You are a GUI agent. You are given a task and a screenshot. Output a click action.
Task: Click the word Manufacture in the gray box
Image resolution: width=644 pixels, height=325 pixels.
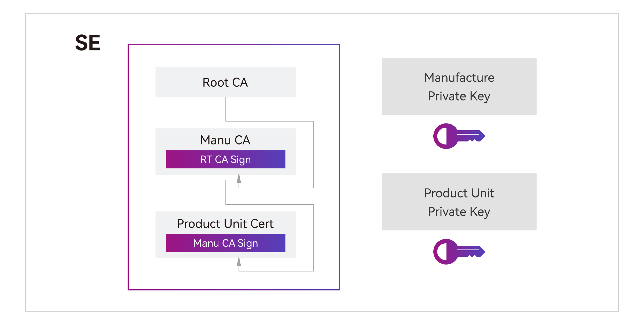(x=459, y=78)
